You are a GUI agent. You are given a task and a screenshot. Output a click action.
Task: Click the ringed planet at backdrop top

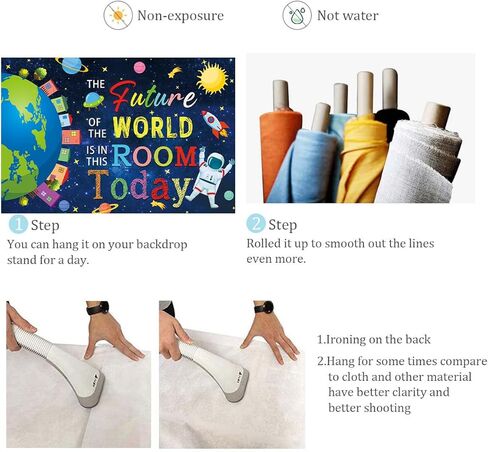tap(71, 65)
